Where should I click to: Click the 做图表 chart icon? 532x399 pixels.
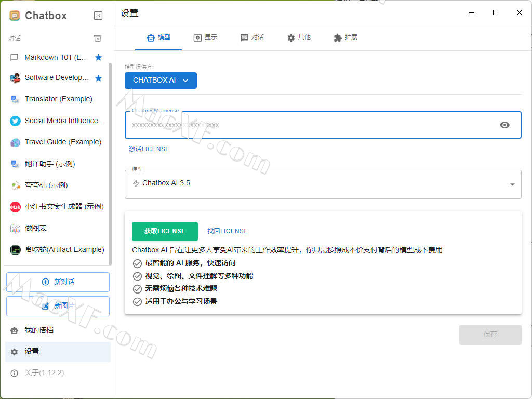click(15, 229)
